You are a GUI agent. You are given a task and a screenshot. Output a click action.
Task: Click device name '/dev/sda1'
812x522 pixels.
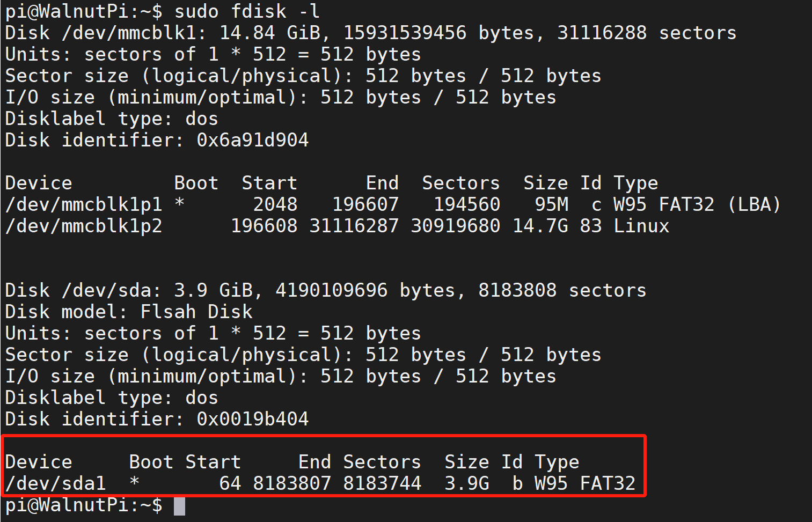tap(56, 483)
